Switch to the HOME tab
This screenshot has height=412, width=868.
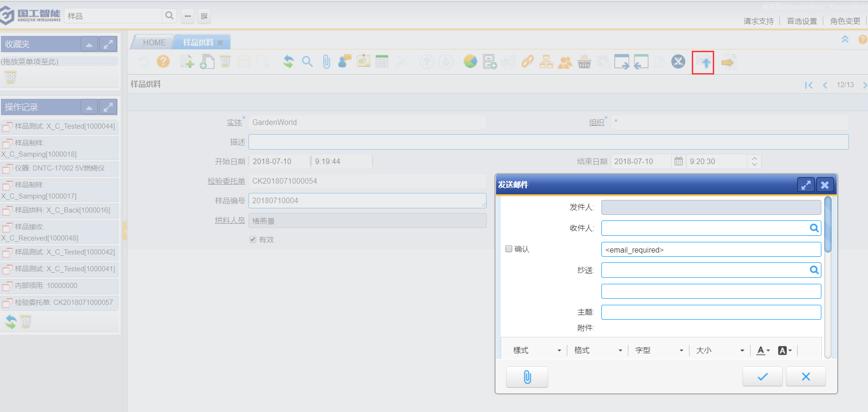(x=154, y=42)
